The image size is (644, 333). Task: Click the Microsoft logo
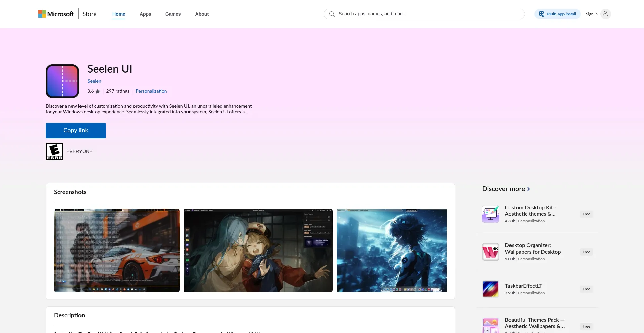click(56, 14)
